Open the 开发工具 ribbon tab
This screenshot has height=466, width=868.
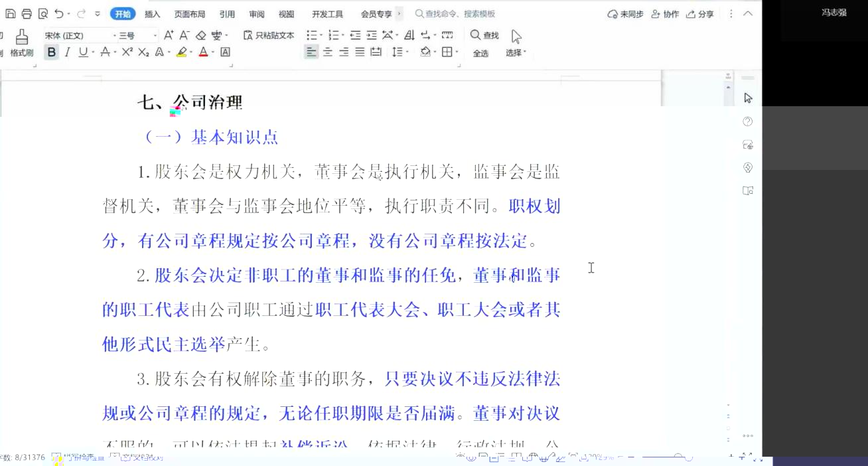click(x=328, y=14)
